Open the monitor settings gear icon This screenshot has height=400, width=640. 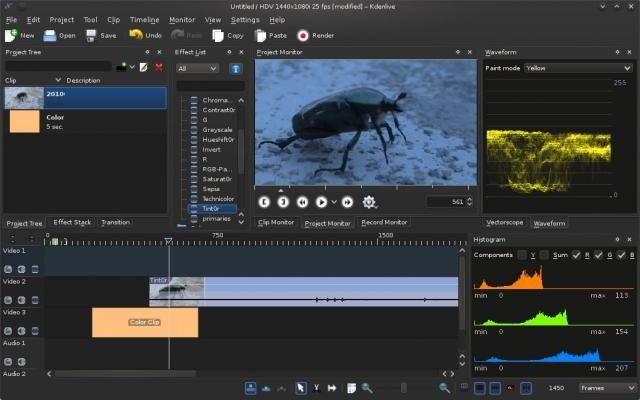click(369, 202)
